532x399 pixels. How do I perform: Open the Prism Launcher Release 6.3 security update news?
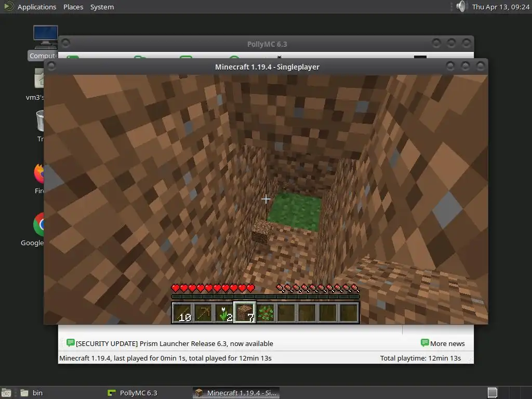click(175, 343)
